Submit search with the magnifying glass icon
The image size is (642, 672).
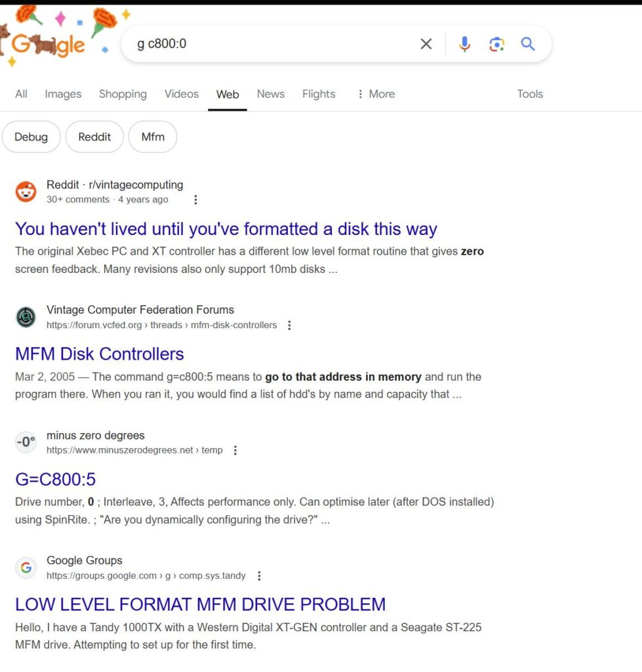(x=528, y=44)
